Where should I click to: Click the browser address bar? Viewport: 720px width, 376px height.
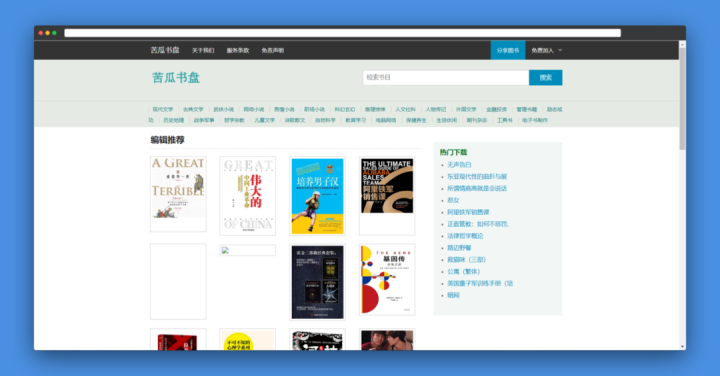pyautogui.click(x=343, y=33)
